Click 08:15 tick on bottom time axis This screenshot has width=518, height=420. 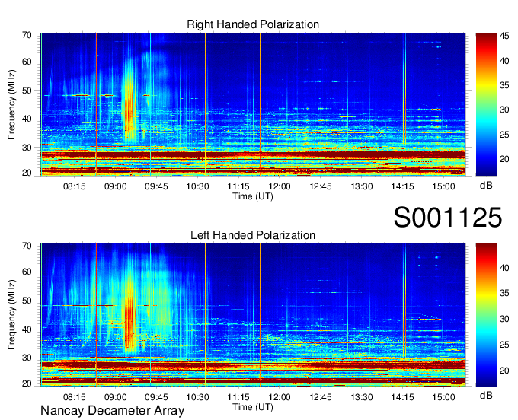75,397
